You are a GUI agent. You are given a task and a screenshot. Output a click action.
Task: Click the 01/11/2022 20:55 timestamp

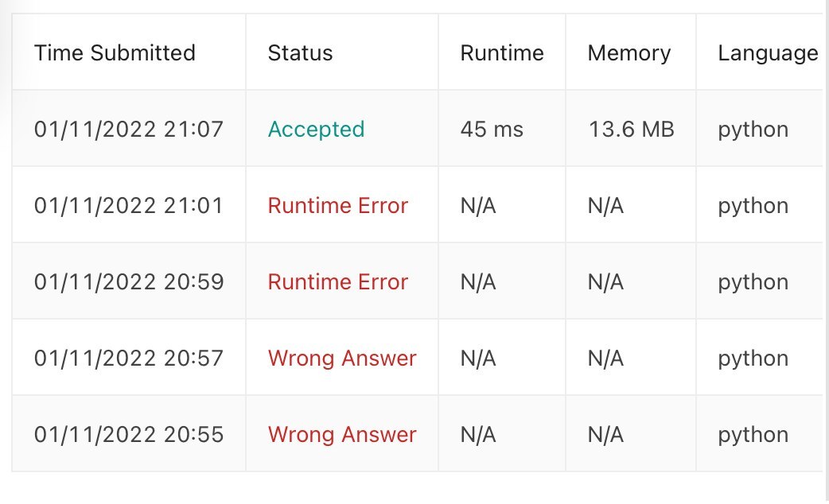click(129, 434)
